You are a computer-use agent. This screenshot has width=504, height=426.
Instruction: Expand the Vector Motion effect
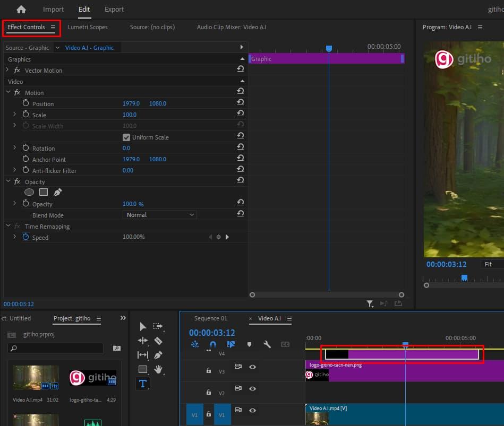click(x=7, y=70)
